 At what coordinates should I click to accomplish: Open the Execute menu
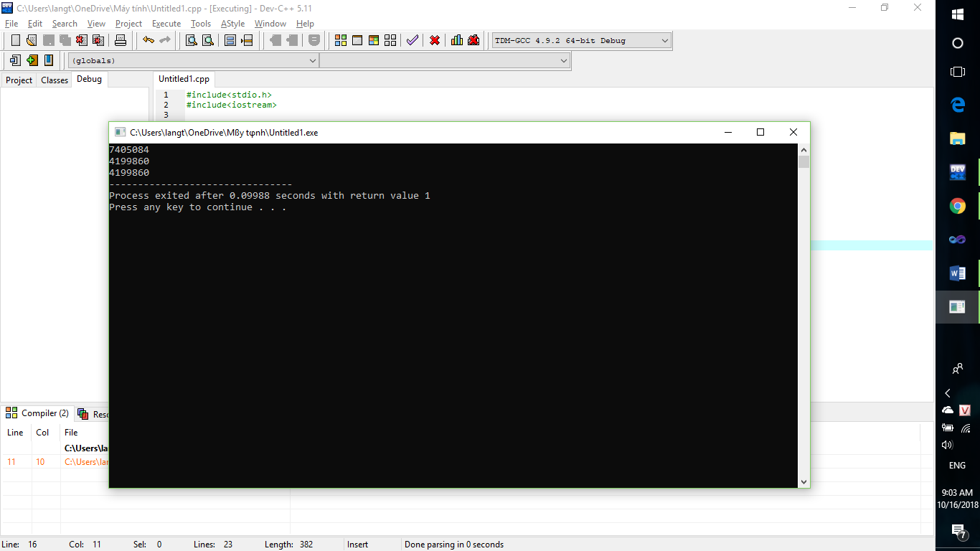pos(166,24)
